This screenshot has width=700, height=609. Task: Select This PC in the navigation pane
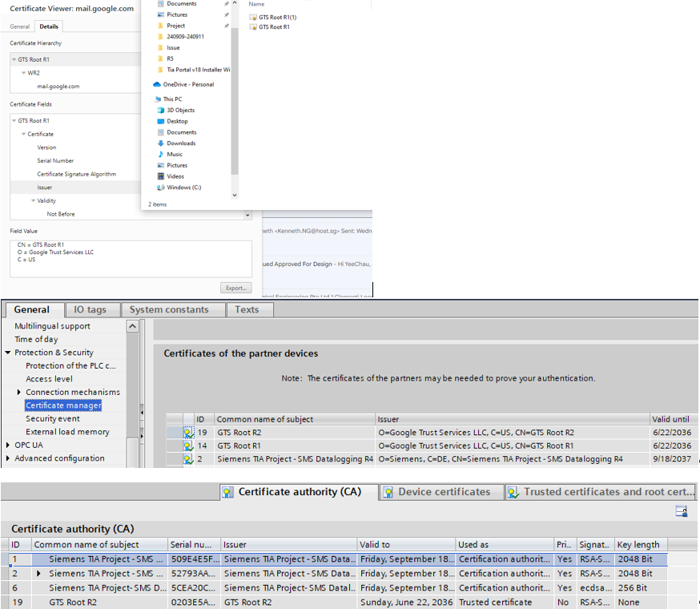(172, 99)
